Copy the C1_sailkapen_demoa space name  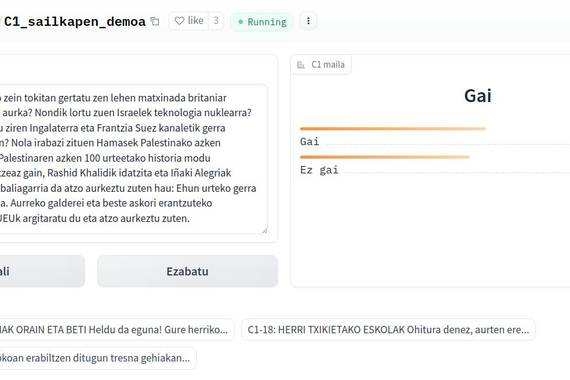155,21
